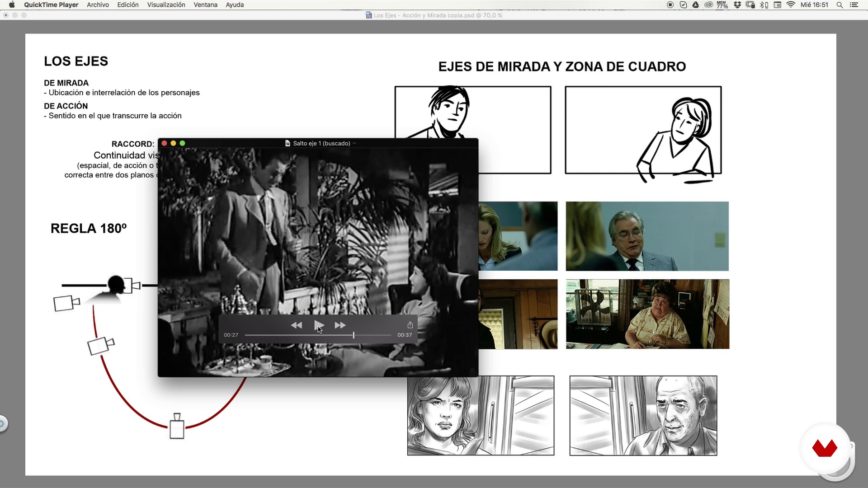Open Creative Cloud menu bar icon
Viewport: 868px width, 488px height.
(x=708, y=5)
